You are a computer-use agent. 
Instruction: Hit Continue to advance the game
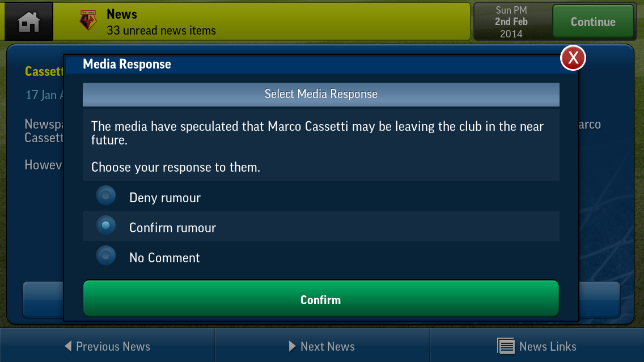coord(592,22)
